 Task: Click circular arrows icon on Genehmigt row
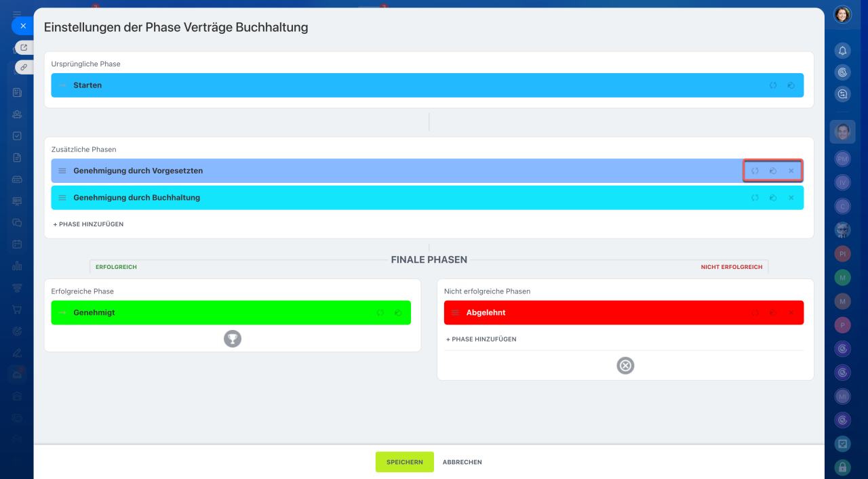(380, 313)
